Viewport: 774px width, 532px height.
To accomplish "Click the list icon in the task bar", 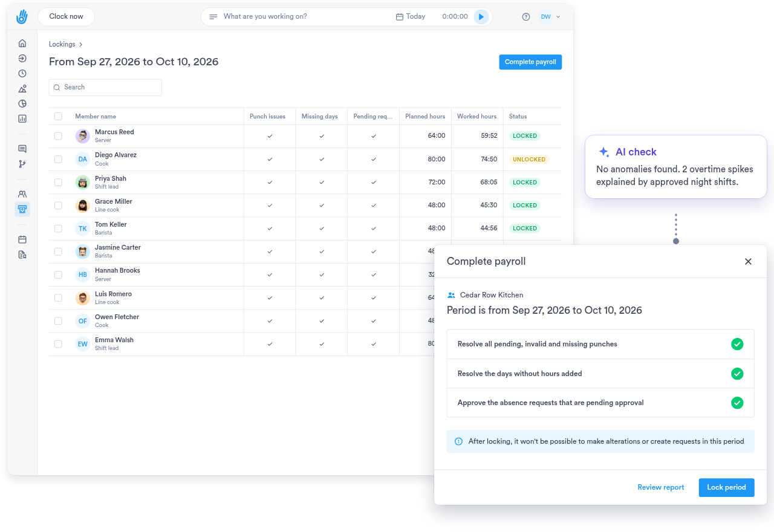I will [213, 17].
